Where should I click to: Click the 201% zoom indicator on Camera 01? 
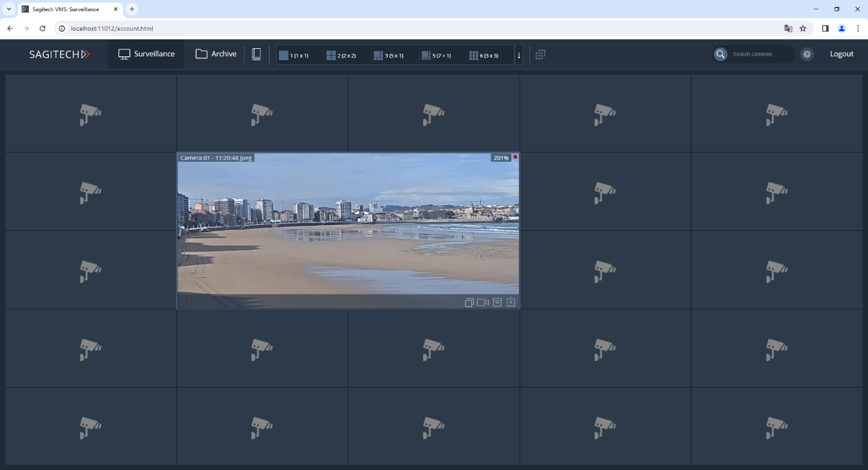[501, 158]
